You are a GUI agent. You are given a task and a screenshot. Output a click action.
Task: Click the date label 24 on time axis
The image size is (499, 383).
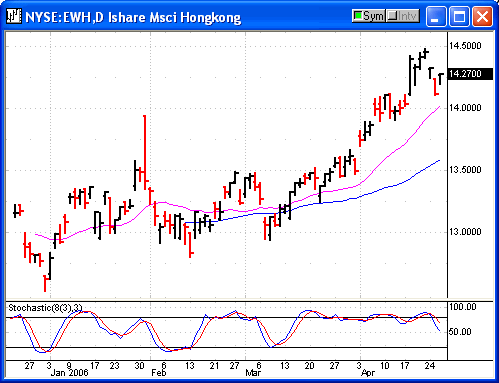(x=430, y=366)
